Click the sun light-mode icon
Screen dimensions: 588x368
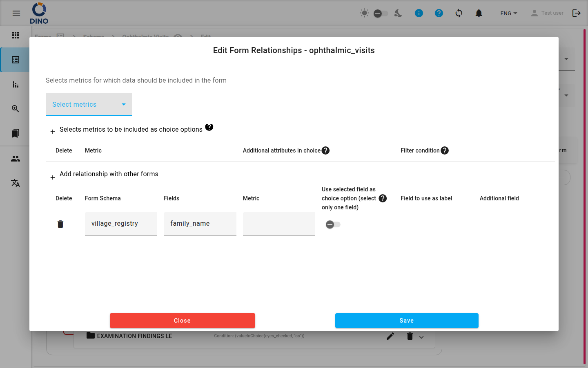point(364,13)
